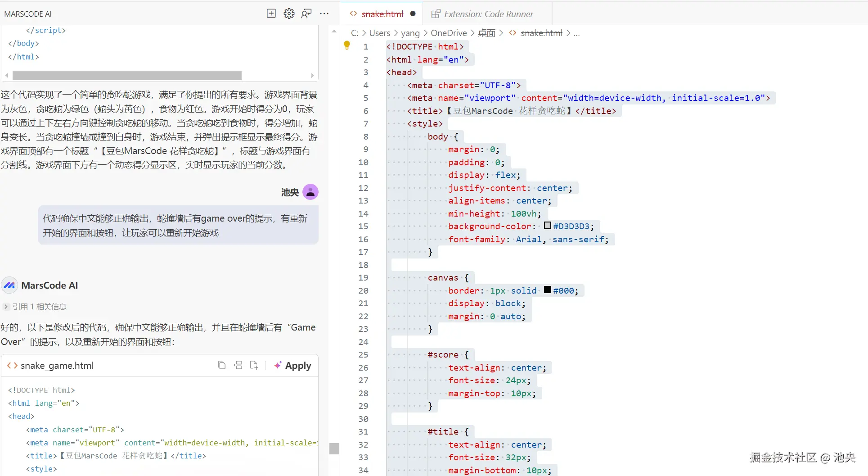Place cursor on 'min-height' property
This screenshot has height=476, width=868.
[474, 213]
